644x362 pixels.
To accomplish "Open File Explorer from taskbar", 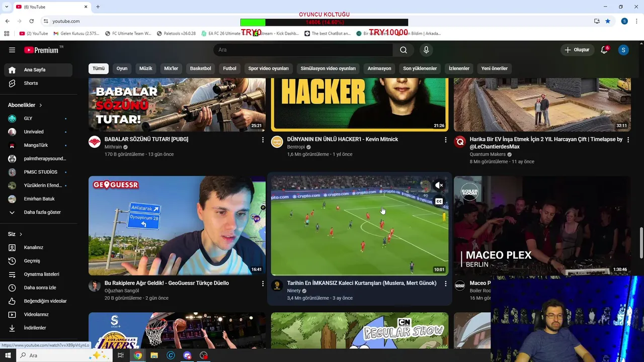I will (154, 355).
